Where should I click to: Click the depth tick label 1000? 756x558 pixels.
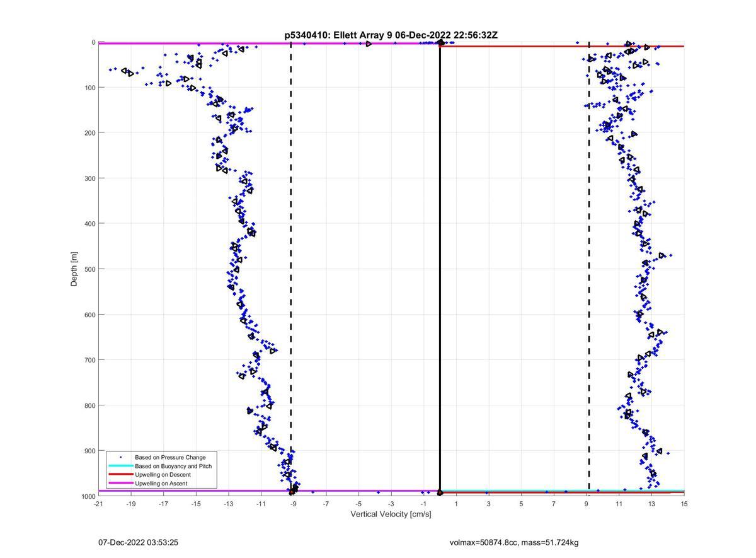point(87,496)
